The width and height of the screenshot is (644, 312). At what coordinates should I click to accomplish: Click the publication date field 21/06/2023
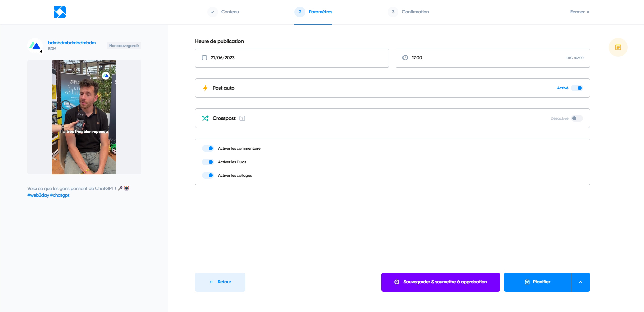point(292,58)
